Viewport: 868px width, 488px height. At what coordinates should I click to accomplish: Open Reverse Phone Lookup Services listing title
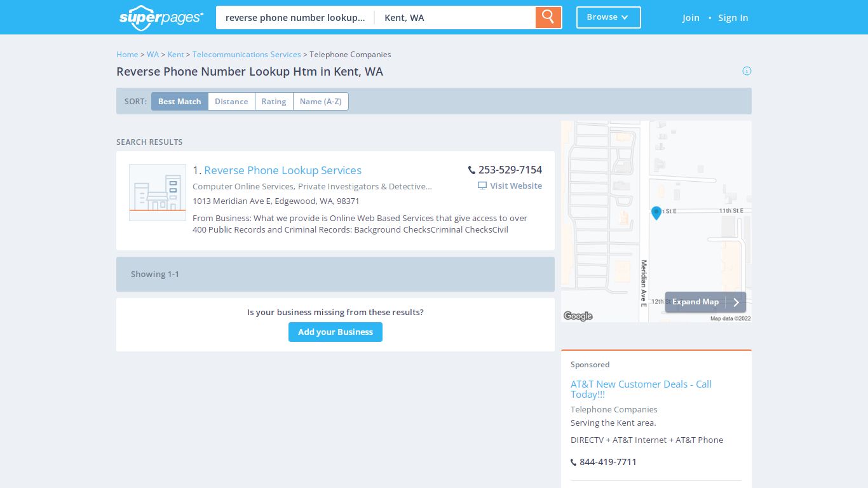tap(283, 170)
